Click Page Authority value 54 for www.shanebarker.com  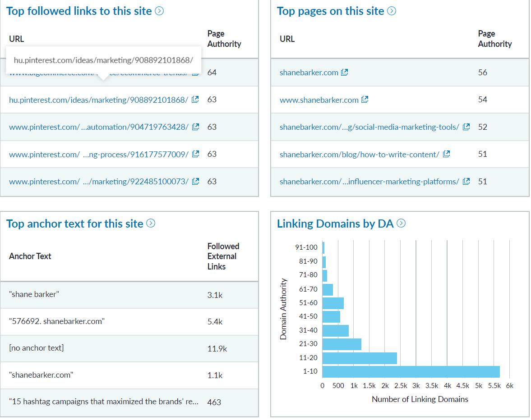(483, 100)
